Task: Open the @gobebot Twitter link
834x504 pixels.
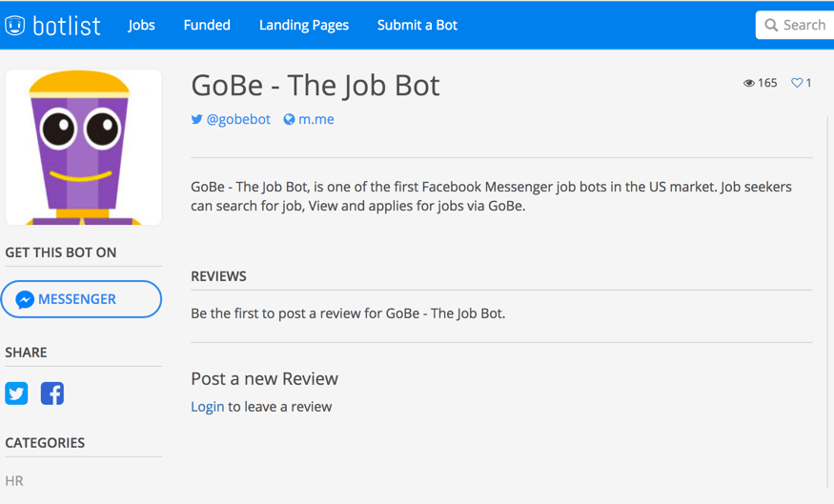Action: pyautogui.click(x=238, y=119)
